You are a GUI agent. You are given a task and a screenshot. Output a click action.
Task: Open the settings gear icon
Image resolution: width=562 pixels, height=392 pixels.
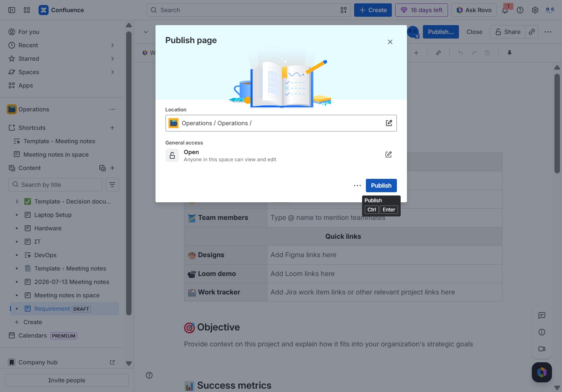pos(535,10)
